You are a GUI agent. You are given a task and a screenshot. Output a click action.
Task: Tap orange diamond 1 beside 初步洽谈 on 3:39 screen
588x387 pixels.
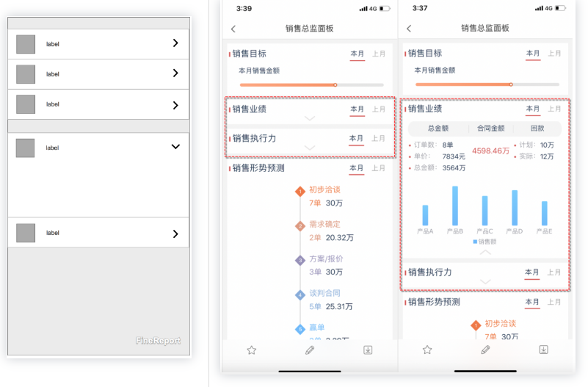(x=300, y=191)
